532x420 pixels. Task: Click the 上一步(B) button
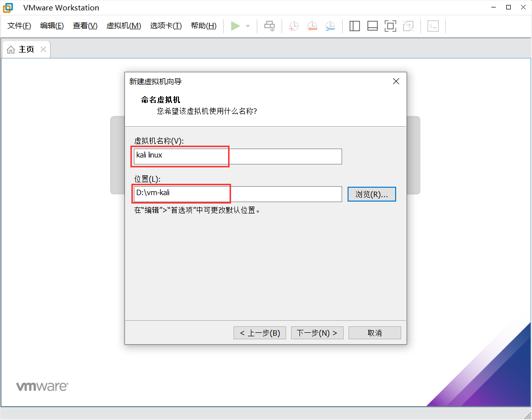[259, 332]
